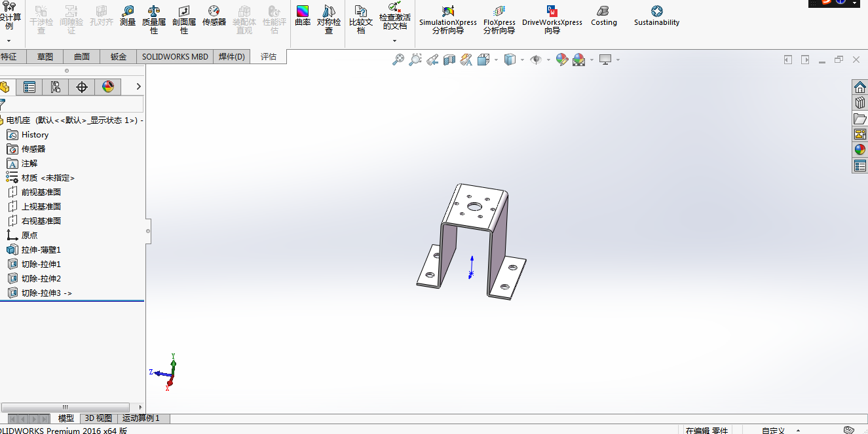Switch to 特征 ribbon tab
The width and height of the screenshot is (868, 434).
click(9, 57)
